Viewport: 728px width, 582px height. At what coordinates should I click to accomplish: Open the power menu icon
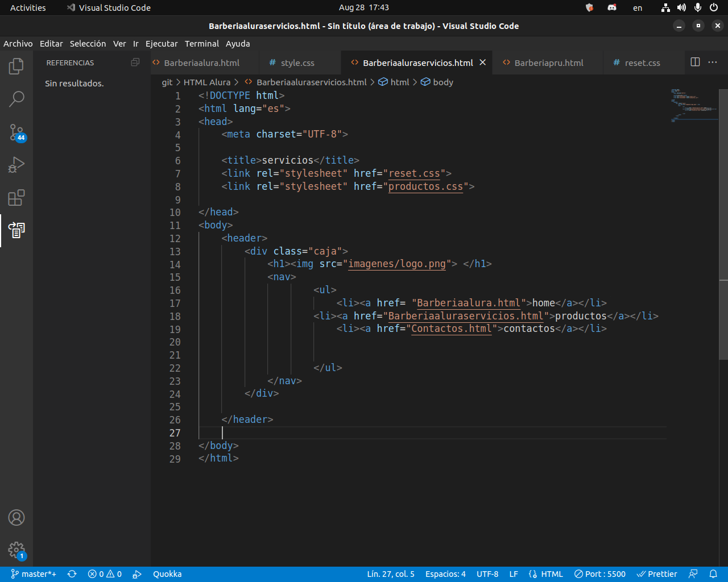point(714,7)
